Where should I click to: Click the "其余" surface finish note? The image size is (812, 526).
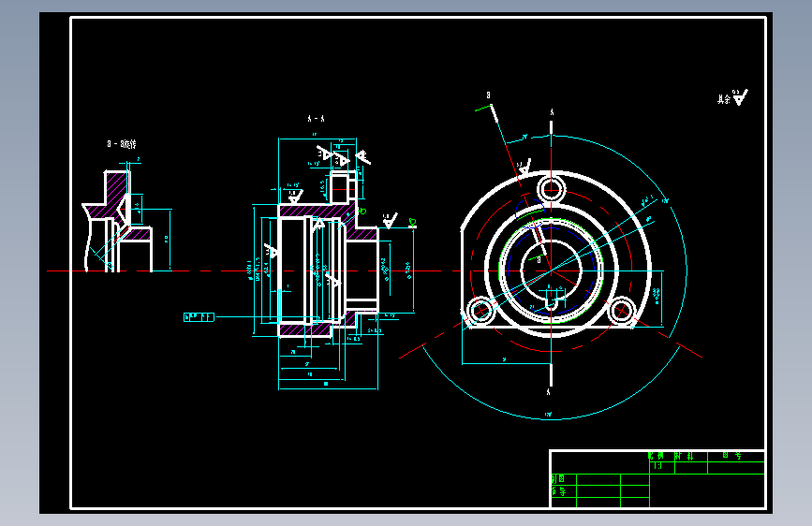pos(723,99)
